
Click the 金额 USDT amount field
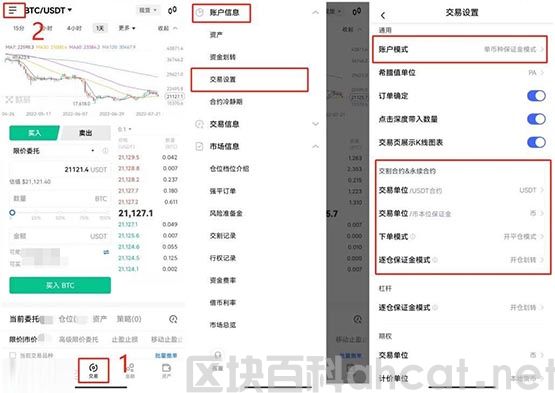coord(59,236)
